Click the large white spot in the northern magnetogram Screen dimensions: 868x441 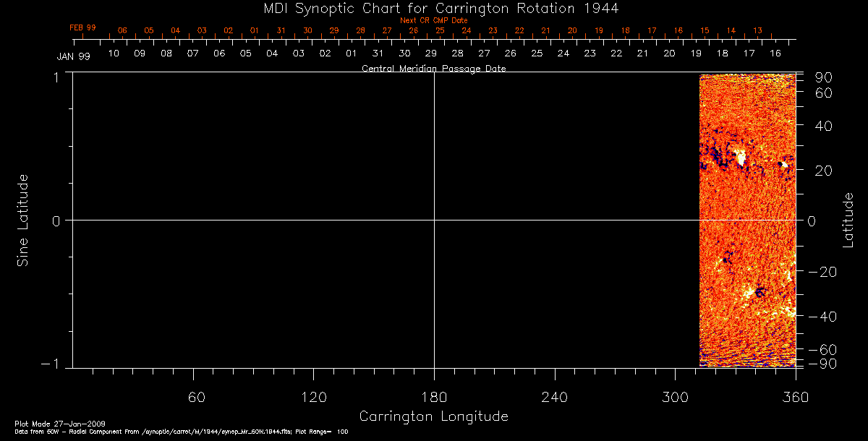pos(740,157)
